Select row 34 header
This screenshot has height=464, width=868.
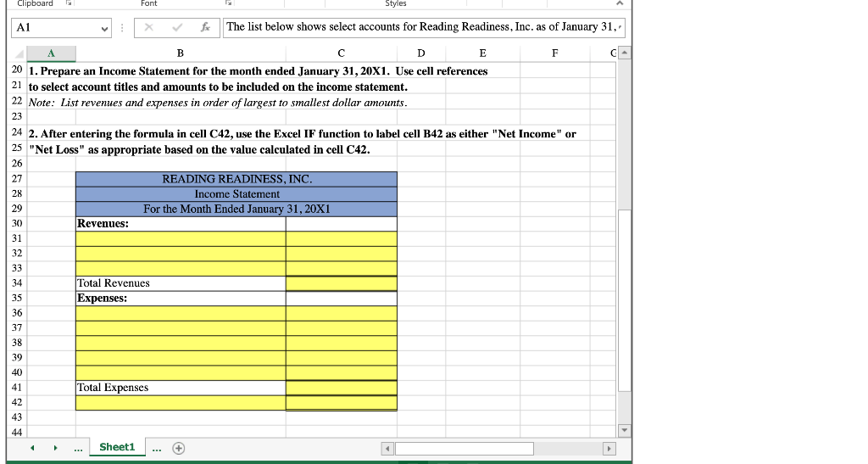tap(17, 283)
